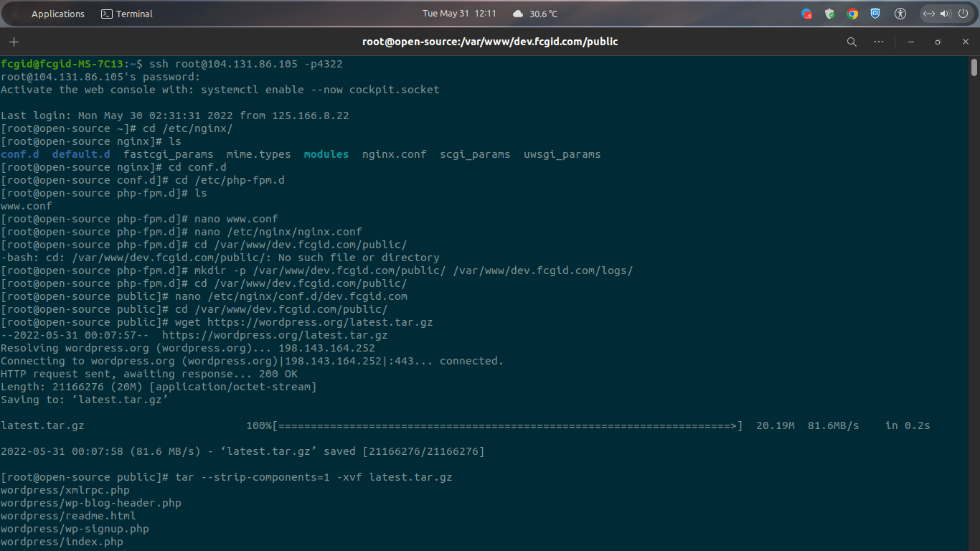Click the 'No such file or directory' error line

[x=220, y=258]
